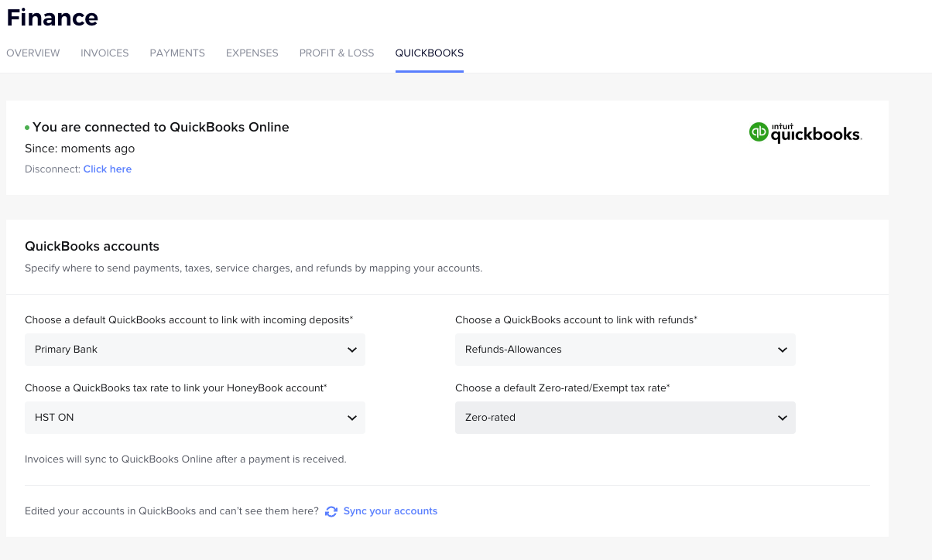
Task: Click the 'Specify where to send payments' description
Action: coord(254,268)
